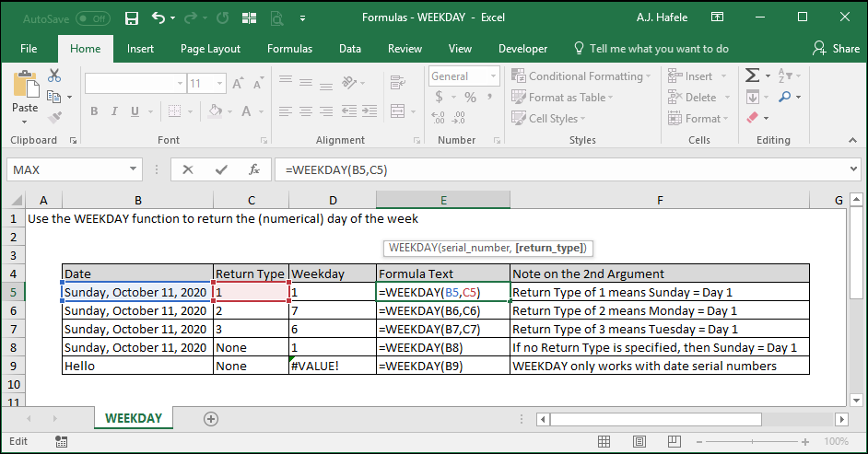Toggle Italic formatting

[x=114, y=111]
